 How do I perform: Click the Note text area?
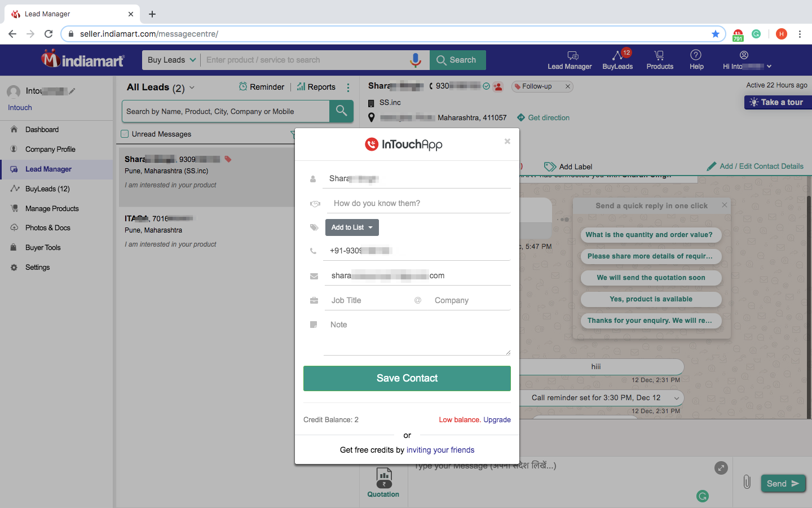point(417,336)
